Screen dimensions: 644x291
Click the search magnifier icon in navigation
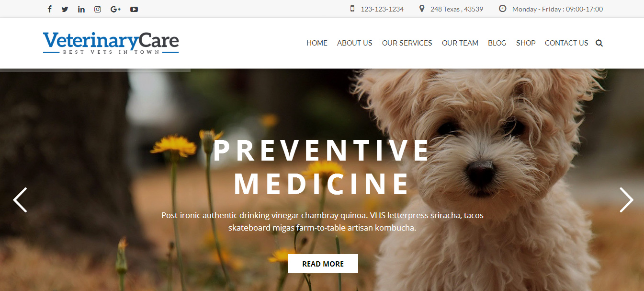tap(599, 43)
